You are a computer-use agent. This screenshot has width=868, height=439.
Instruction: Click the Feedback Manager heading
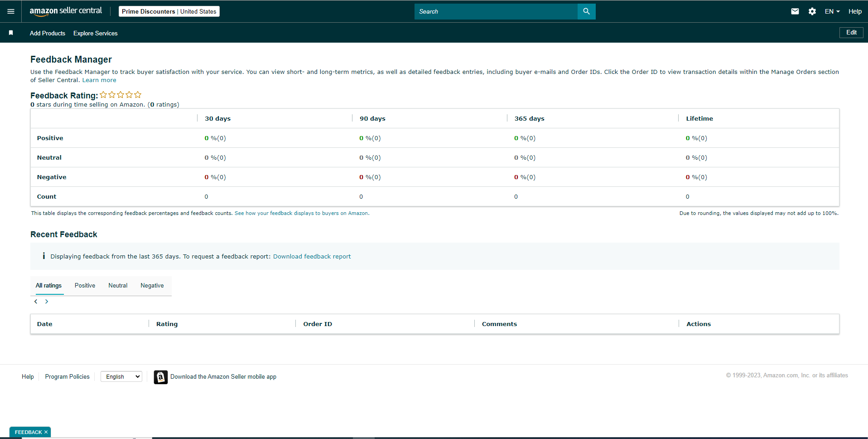(x=71, y=59)
